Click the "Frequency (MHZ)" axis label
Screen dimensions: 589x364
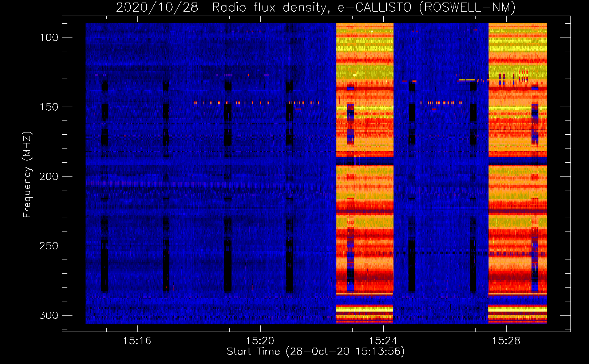coord(27,174)
